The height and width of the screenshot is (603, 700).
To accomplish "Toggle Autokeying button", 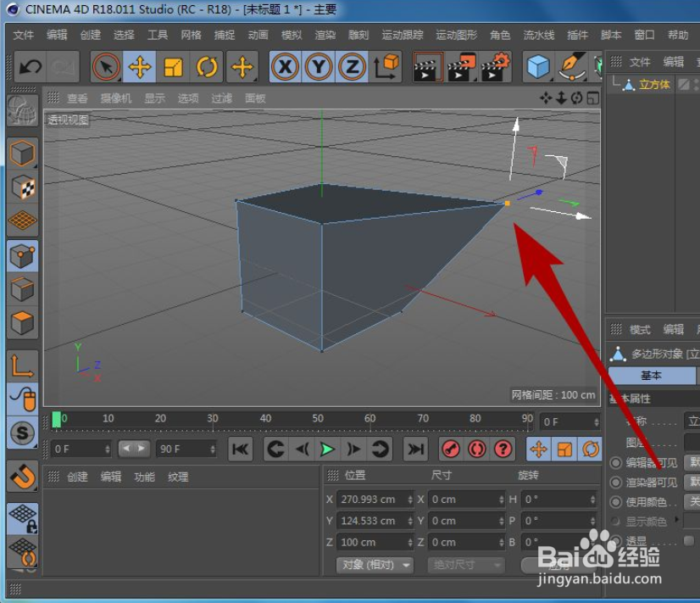I will (x=477, y=449).
